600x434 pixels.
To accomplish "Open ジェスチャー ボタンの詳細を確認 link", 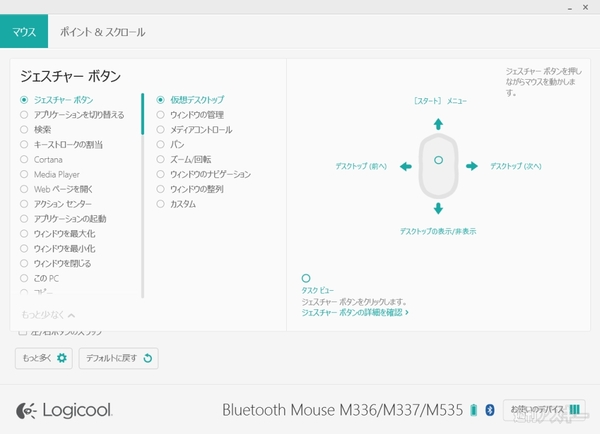I will (355, 312).
